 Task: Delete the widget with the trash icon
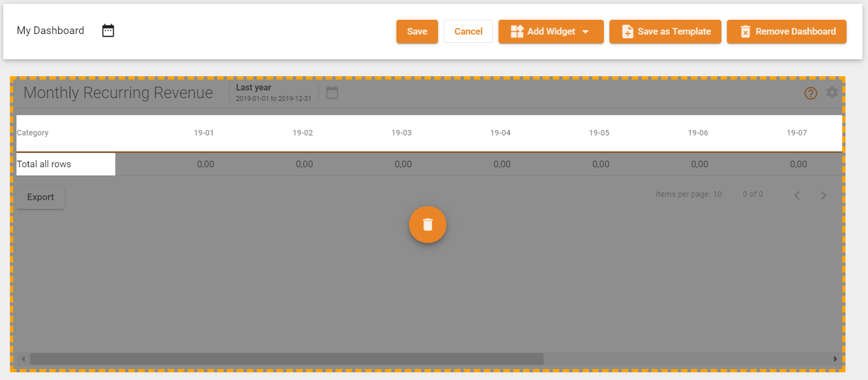(x=428, y=225)
